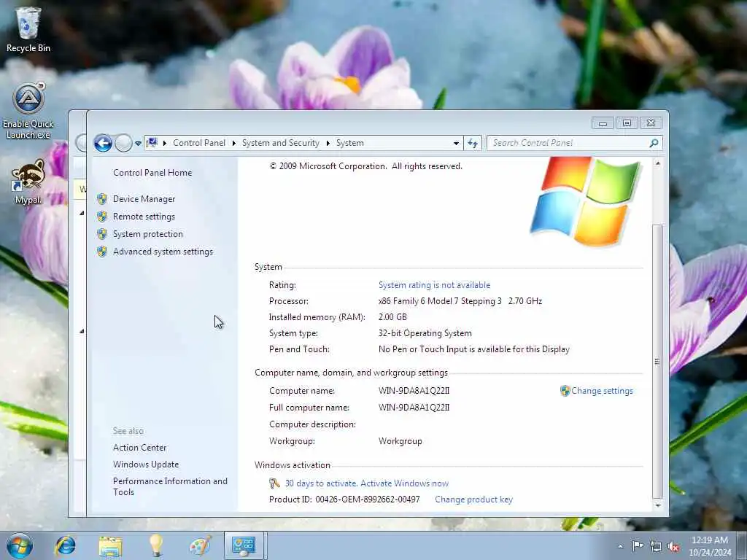Image resolution: width=747 pixels, height=560 pixels.
Task: Open Windows Update link
Action: (146, 464)
